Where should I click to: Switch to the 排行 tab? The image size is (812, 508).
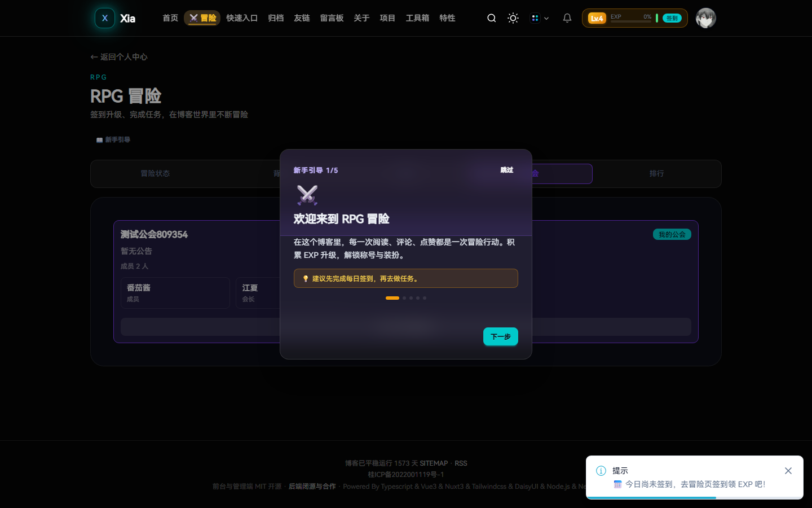(656, 174)
